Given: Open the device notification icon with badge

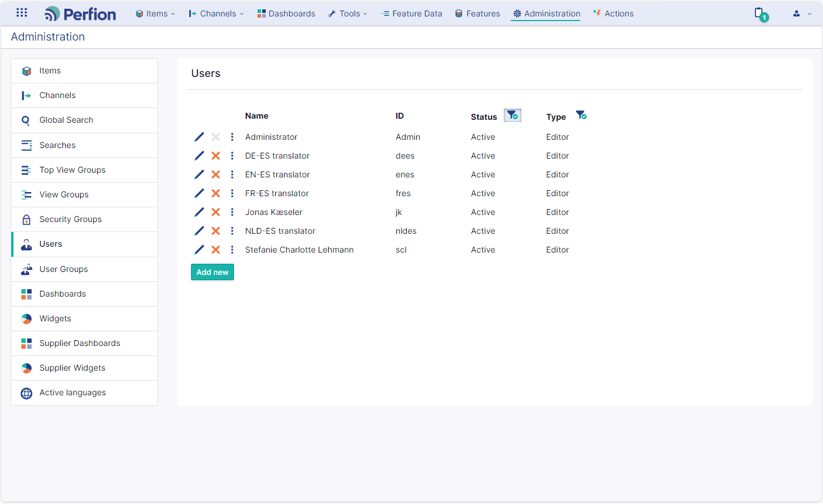Looking at the screenshot, I should point(760,14).
